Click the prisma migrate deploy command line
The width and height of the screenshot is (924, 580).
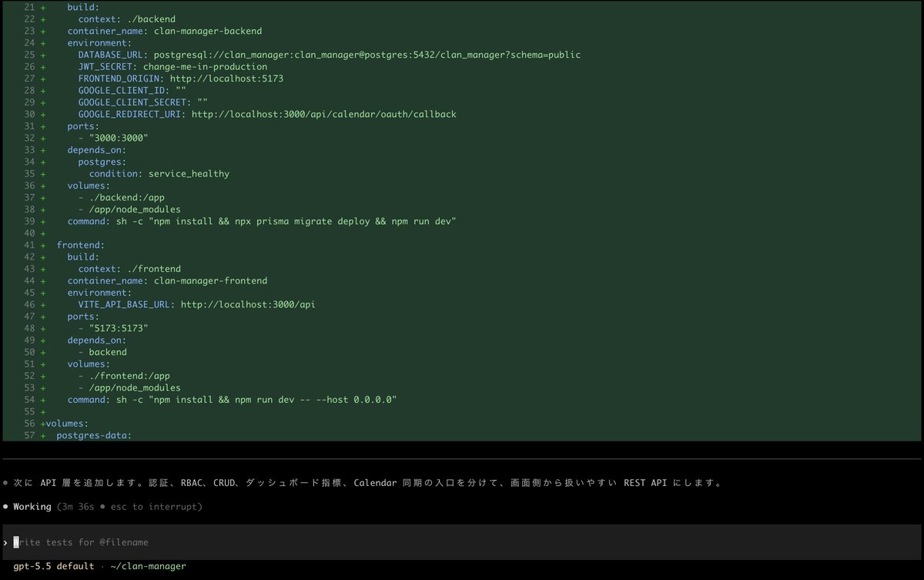[262, 221]
